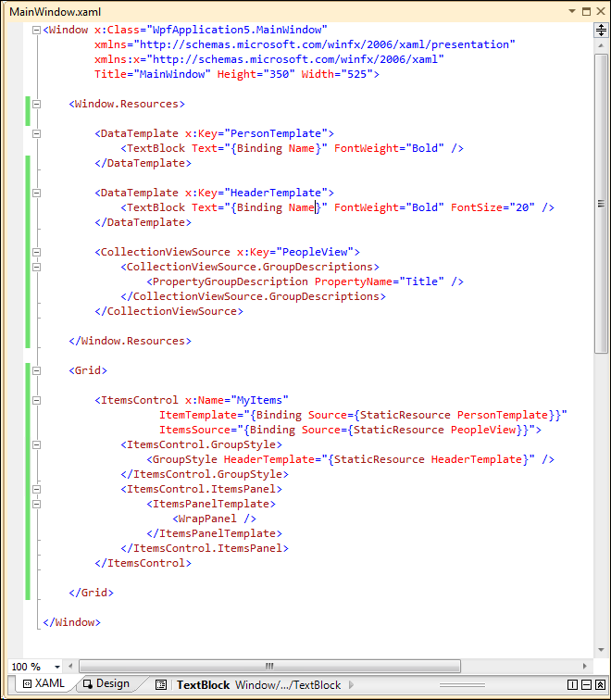611x700 pixels.
Task: Collapse the ItemsPanelTemplate block
Action: coord(37,504)
